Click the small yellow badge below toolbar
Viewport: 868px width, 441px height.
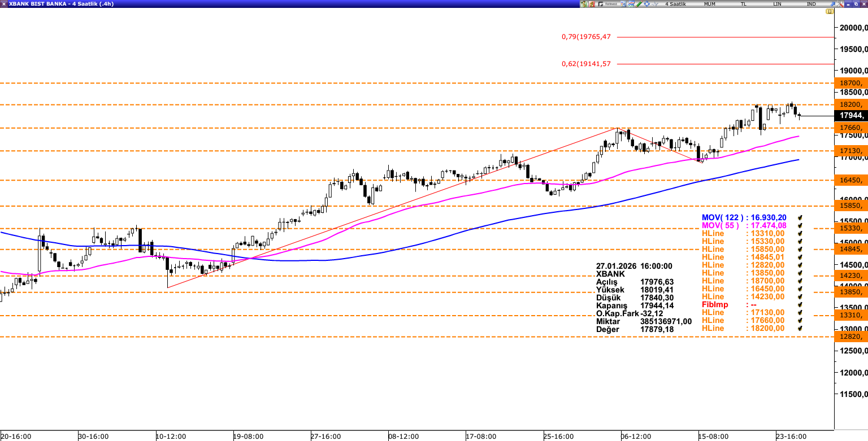(x=828, y=11)
